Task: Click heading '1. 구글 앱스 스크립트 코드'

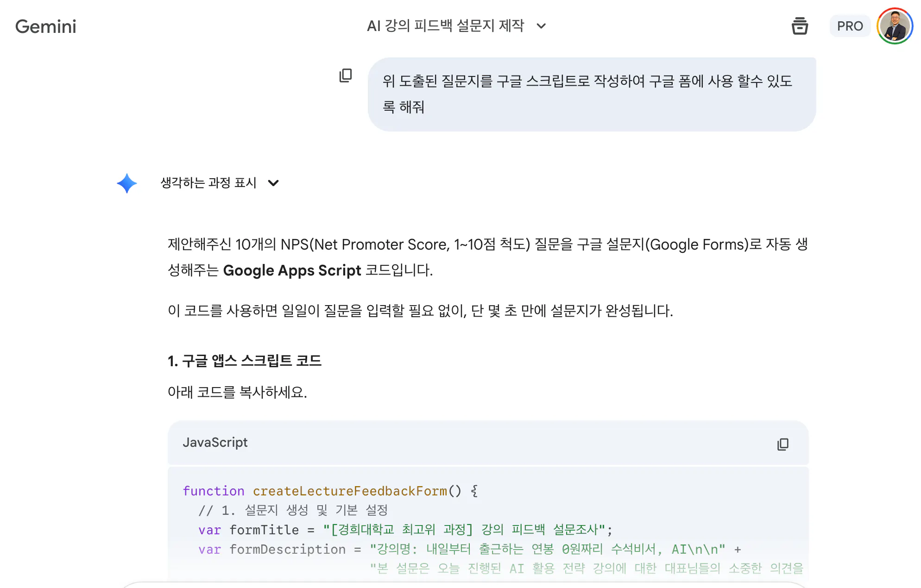Action: [245, 361]
